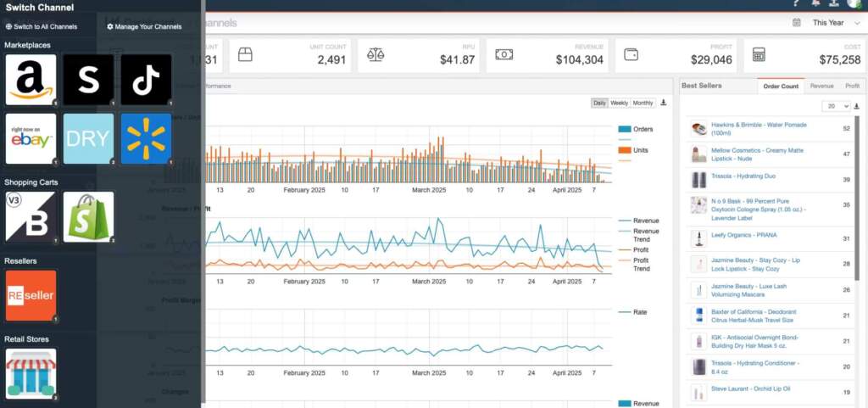Switch Best Sellers to Revenue tab
This screenshot has width=868, height=408.
(821, 86)
